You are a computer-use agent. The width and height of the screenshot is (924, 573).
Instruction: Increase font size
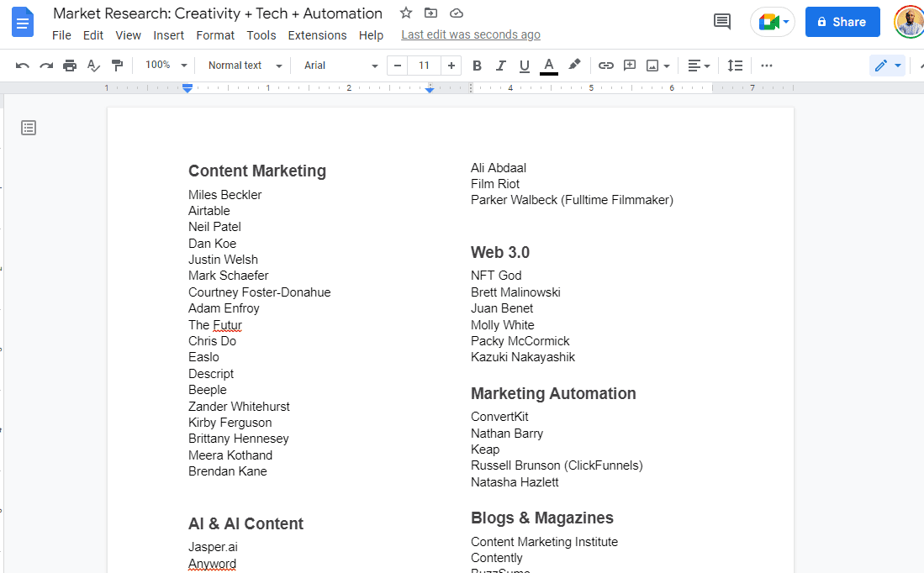451,66
